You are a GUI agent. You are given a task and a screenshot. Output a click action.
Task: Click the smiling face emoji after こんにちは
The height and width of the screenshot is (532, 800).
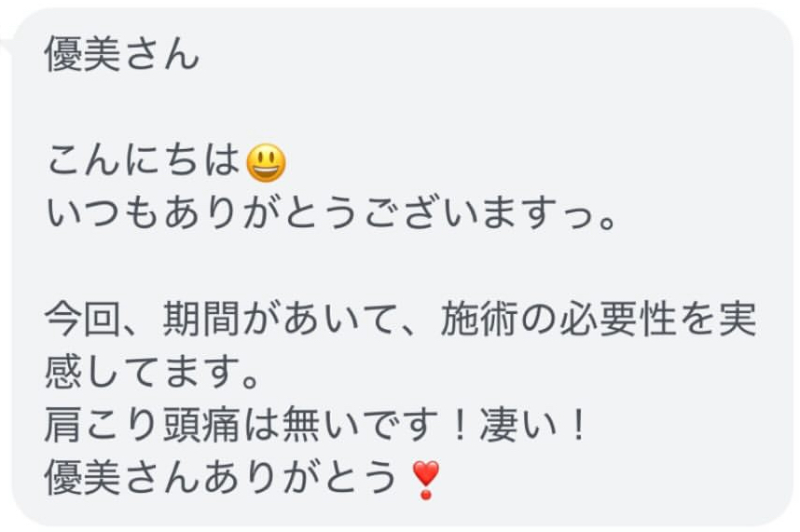click(266, 163)
